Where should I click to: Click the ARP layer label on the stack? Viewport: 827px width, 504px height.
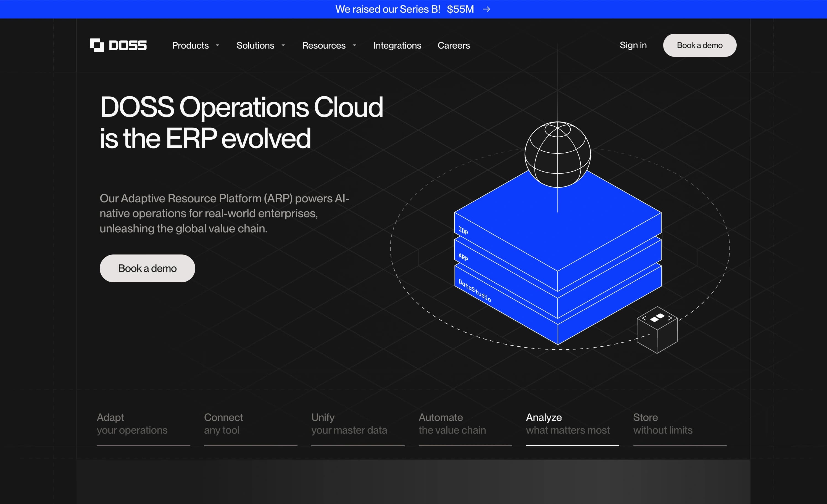pyautogui.click(x=463, y=257)
